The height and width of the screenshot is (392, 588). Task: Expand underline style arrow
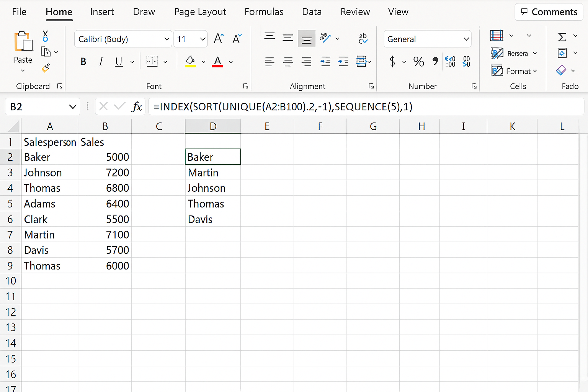pos(132,62)
